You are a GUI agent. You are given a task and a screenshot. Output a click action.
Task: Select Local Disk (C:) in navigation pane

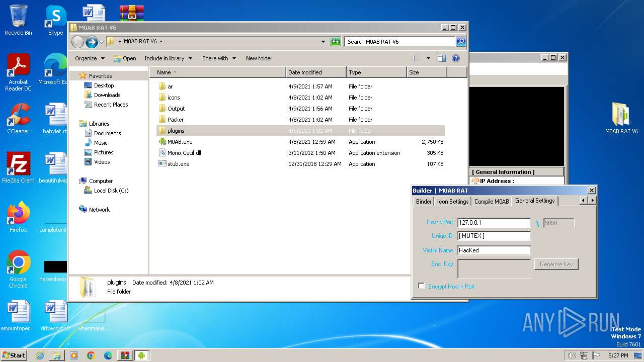pos(111,191)
